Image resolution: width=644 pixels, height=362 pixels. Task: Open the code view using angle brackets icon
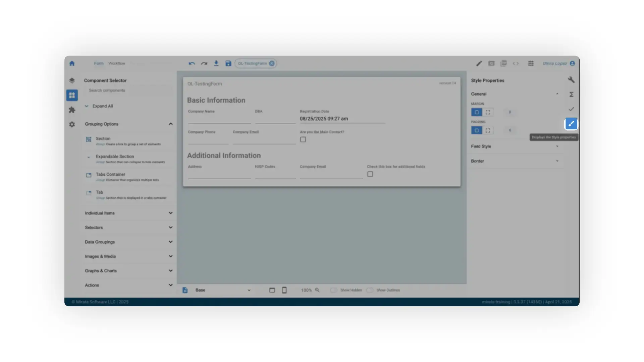[x=516, y=63]
